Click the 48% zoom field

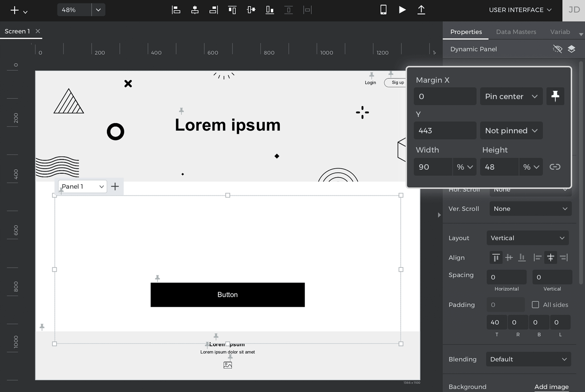pyautogui.click(x=74, y=10)
